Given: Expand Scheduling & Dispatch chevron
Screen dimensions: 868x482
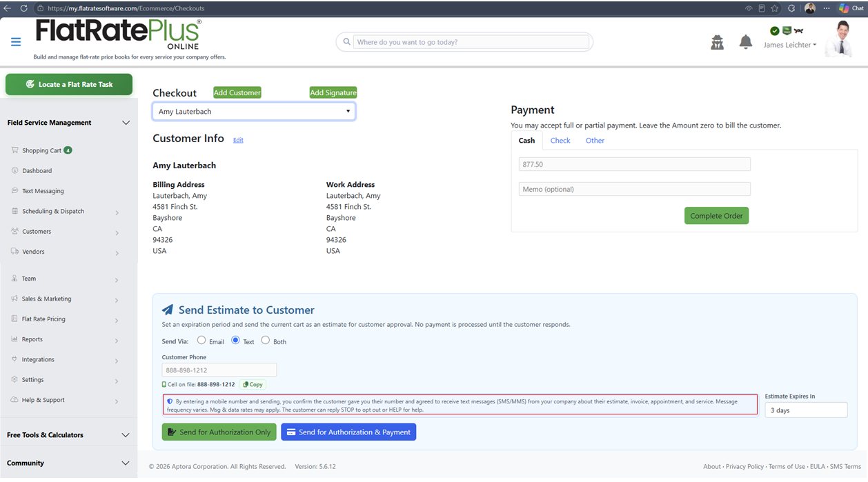Looking at the screenshot, I should (117, 212).
